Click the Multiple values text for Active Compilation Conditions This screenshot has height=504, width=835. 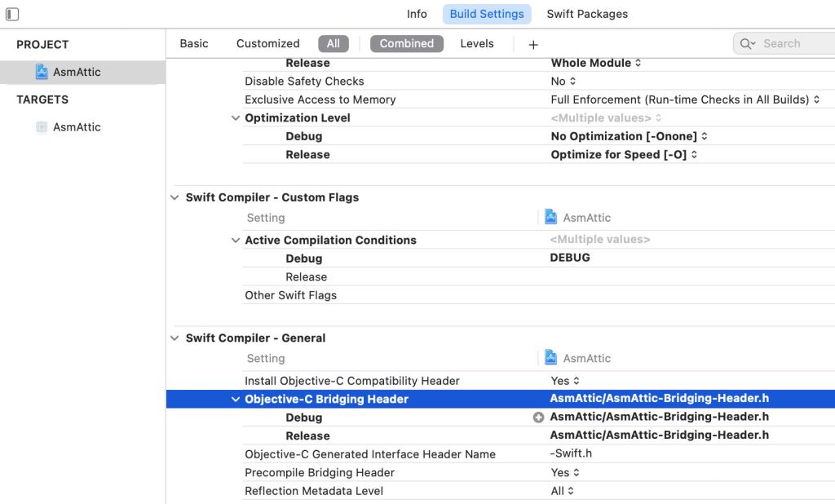pyautogui.click(x=600, y=239)
